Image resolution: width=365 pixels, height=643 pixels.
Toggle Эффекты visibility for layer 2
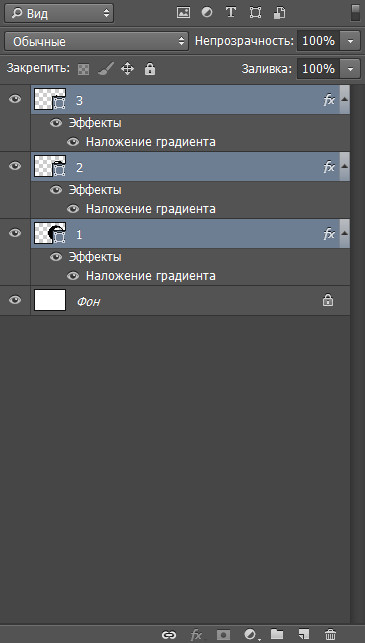click(x=56, y=190)
